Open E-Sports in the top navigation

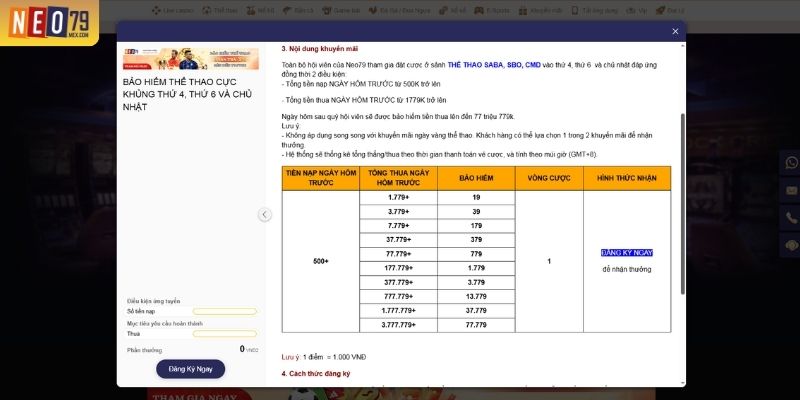point(491,10)
